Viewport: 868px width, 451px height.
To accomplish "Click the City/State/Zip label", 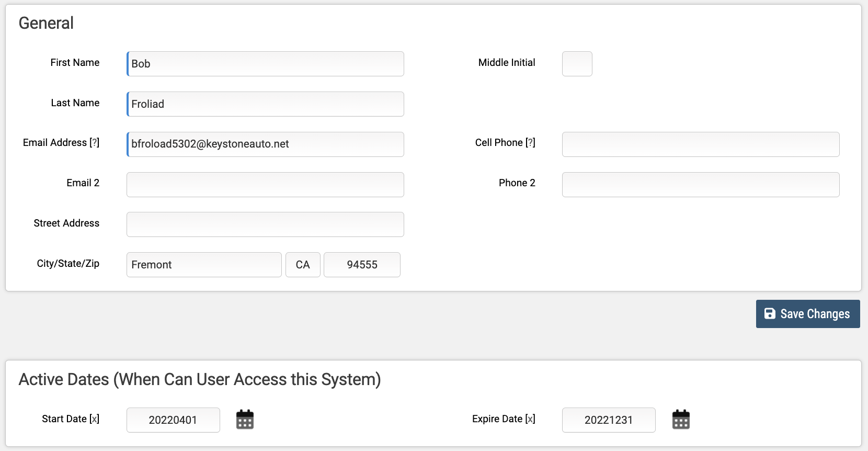I will click(68, 263).
